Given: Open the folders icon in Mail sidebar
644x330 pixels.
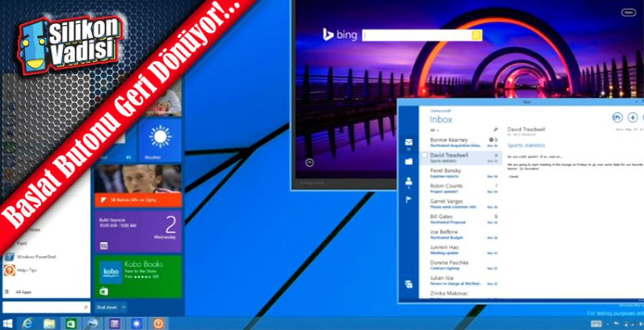Looking at the screenshot, I should tap(409, 161).
